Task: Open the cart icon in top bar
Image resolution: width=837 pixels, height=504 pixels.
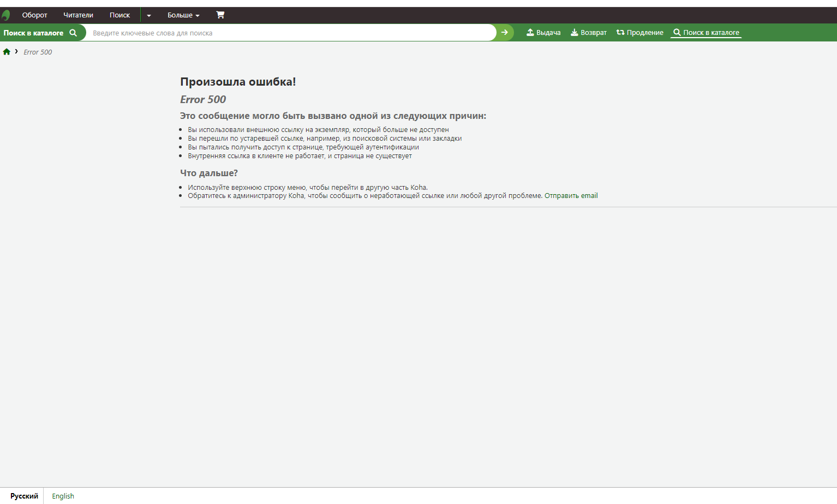Action: (x=220, y=15)
